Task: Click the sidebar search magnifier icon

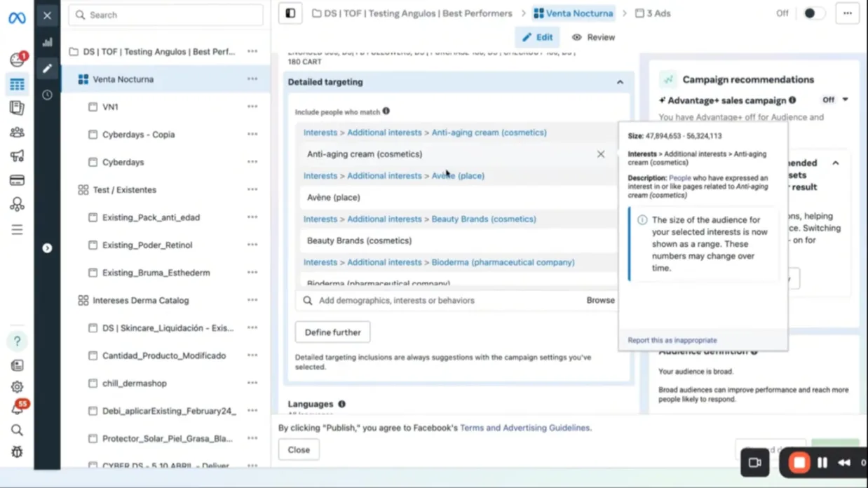Action: tap(17, 431)
